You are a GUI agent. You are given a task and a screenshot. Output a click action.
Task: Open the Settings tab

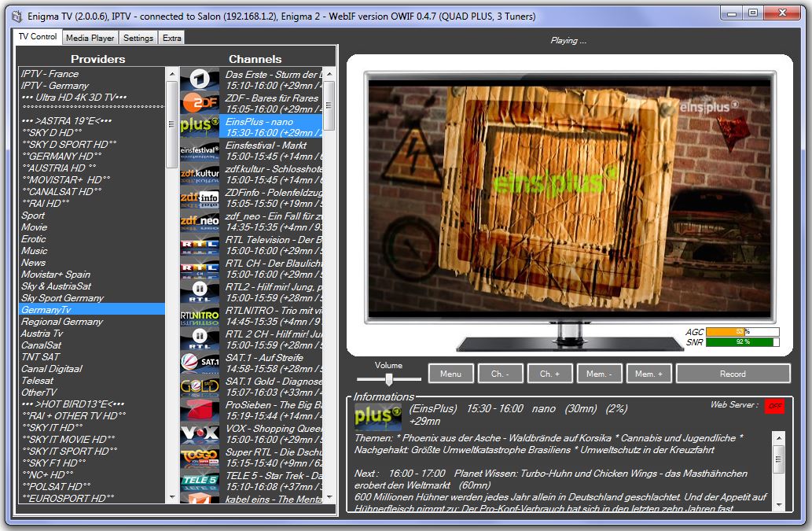138,38
